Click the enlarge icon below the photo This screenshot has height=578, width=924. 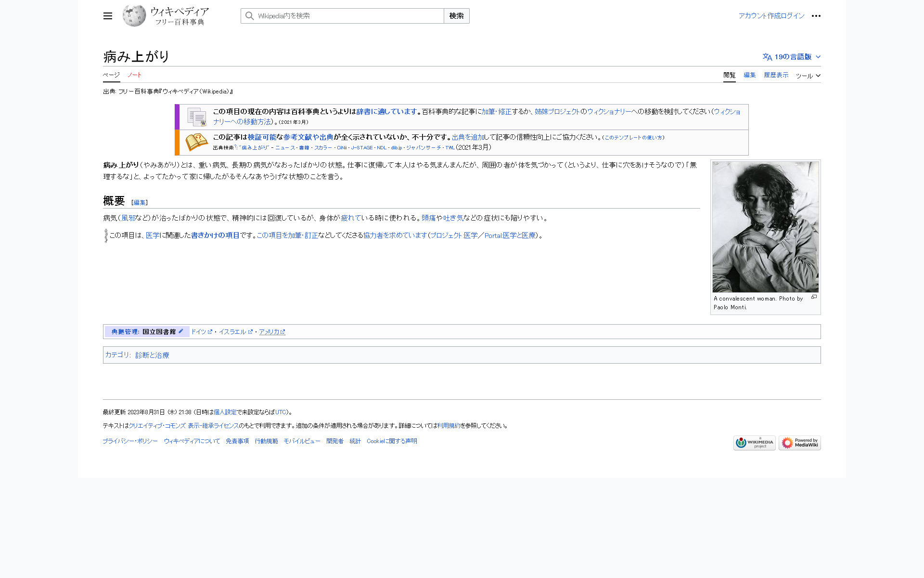click(x=814, y=297)
